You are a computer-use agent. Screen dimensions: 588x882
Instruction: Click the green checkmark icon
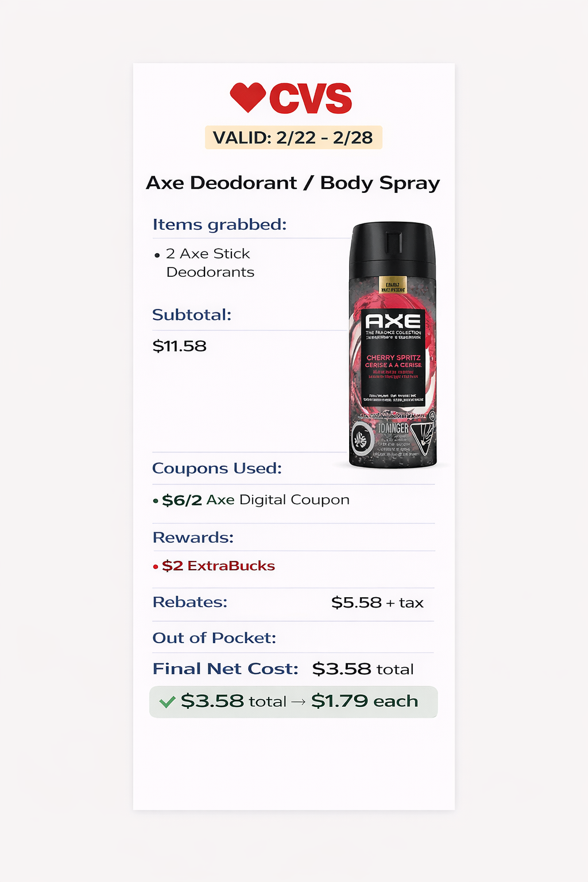click(x=167, y=702)
